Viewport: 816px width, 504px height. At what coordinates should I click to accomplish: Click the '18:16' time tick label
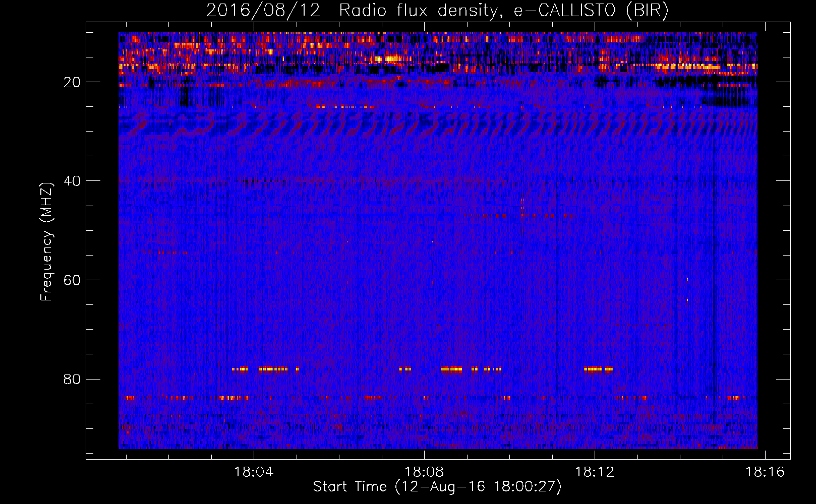click(x=765, y=472)
